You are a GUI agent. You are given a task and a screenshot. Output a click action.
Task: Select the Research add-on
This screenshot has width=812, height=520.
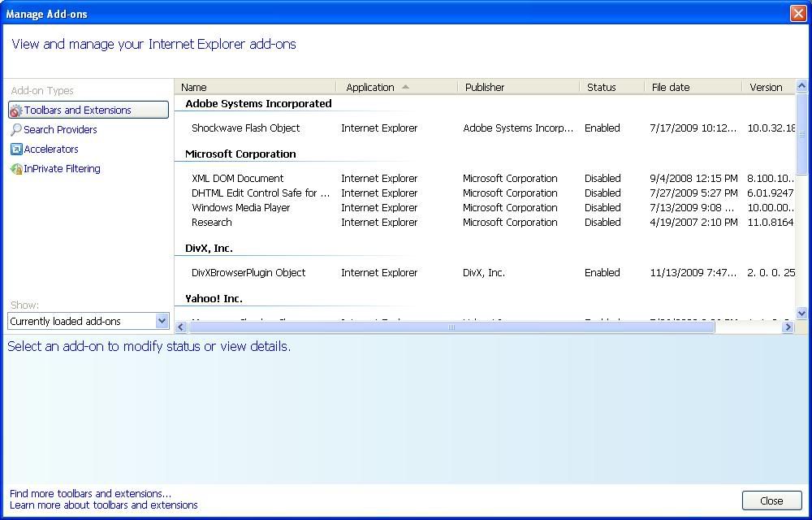pos(211,222)
